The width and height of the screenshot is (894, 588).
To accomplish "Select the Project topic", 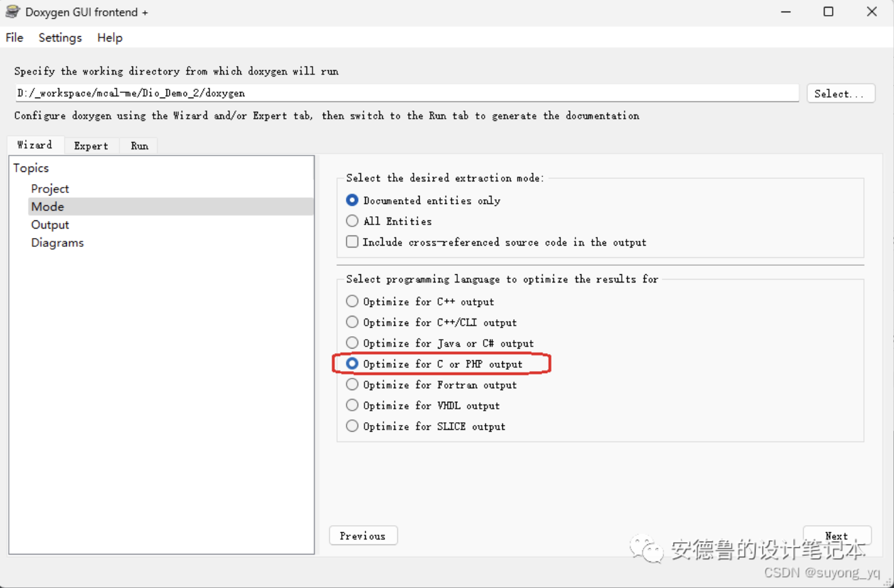I will click(x=50, y=189).
